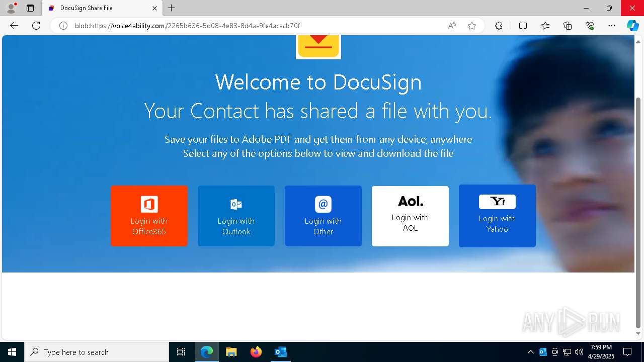This screenshot has width=644, height=362.
Task: Activate Read aloud icon in address bar
Action: (x=452, y=26)
